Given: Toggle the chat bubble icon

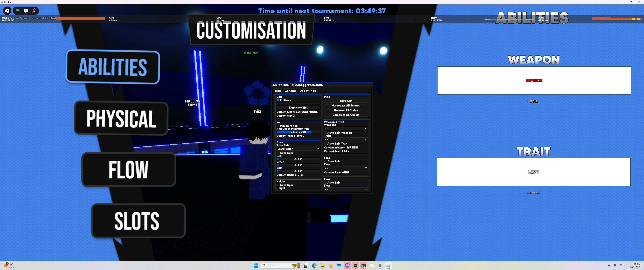Looking at the screenshot, I should click(x=26, y=10).
